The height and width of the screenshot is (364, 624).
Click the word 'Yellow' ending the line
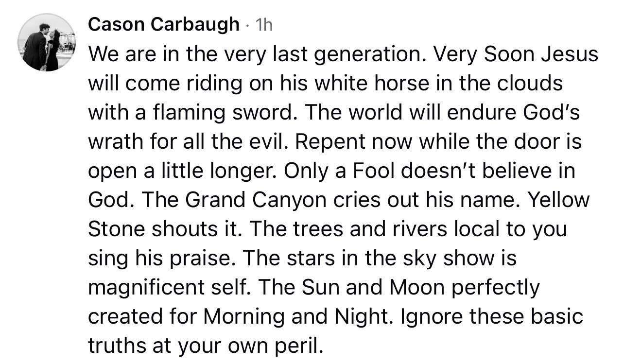point(559,200)
